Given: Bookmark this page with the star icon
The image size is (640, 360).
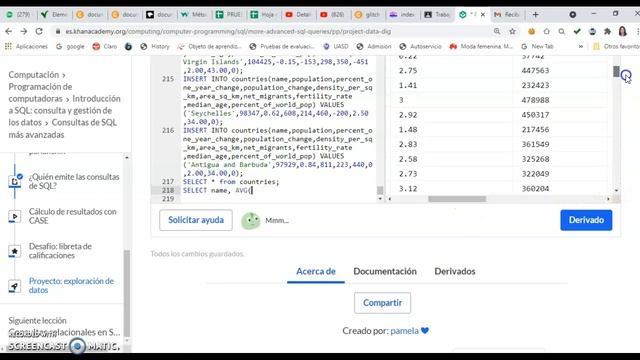Looking at the screenshot, I should click(x=512, y=31).
